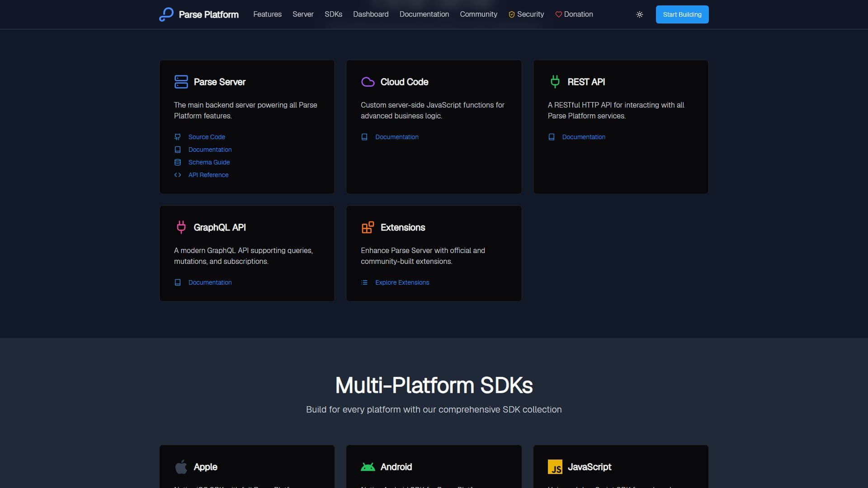
Task: Click the JavaScript SDK card title
Action: click(589, 467)
